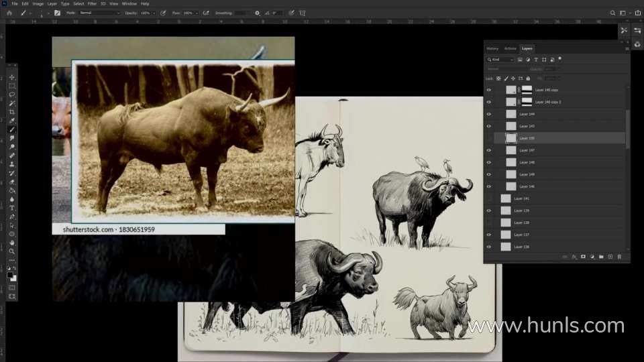Select the Horizontal Type tool
The width and height of the screenshot is (644, 362).
coord(12,208)
